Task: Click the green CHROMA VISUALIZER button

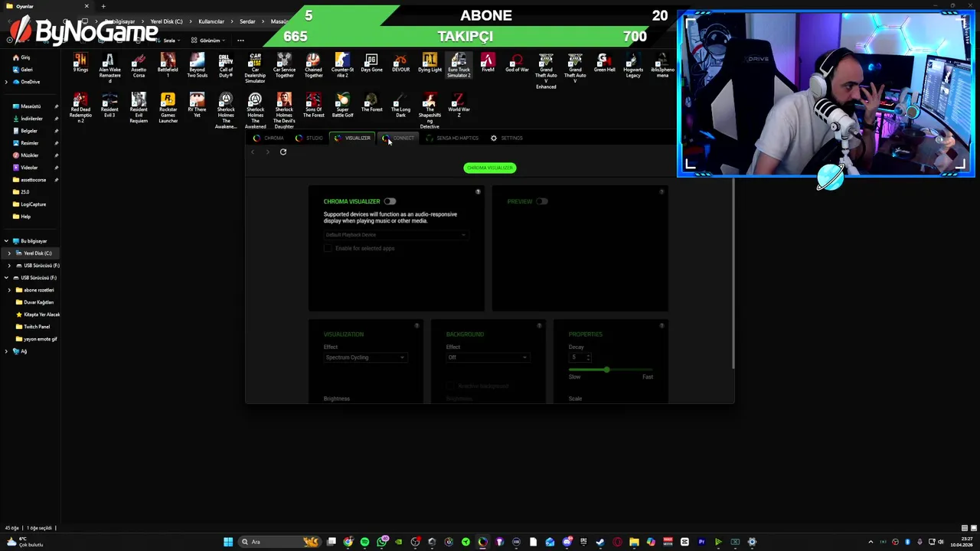Action: click(x=490, y=168)
